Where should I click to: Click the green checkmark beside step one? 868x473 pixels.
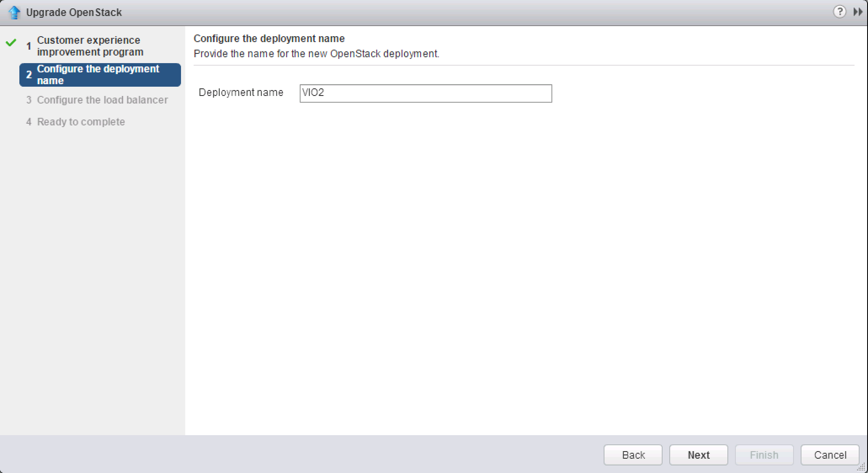point(11,43)
